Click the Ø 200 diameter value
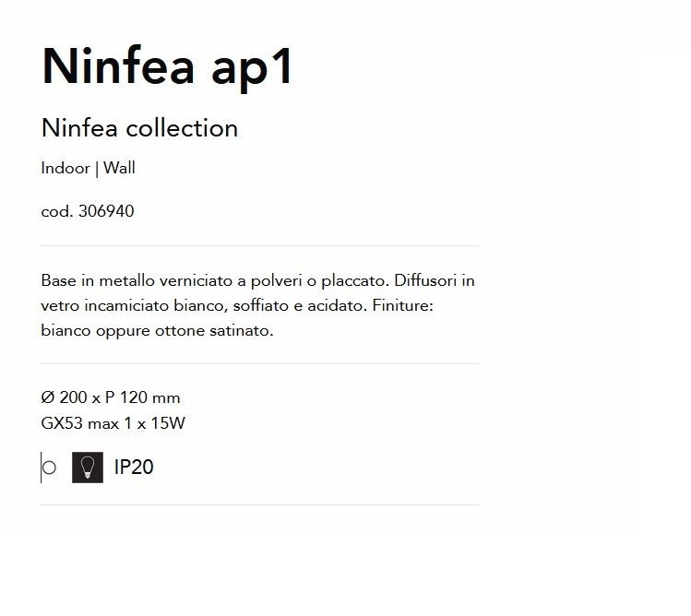Viewport: 691px width, 616px height. pos(64,397)
